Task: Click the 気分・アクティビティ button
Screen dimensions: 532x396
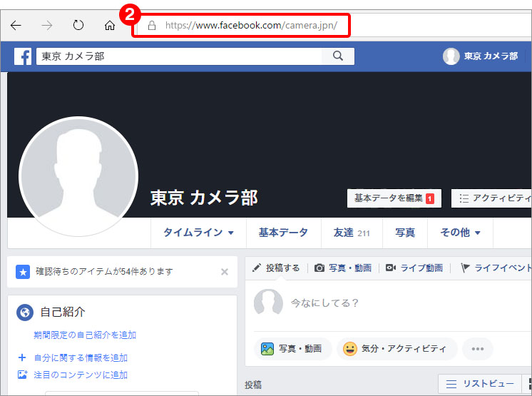Action: (x=397, y=349)
